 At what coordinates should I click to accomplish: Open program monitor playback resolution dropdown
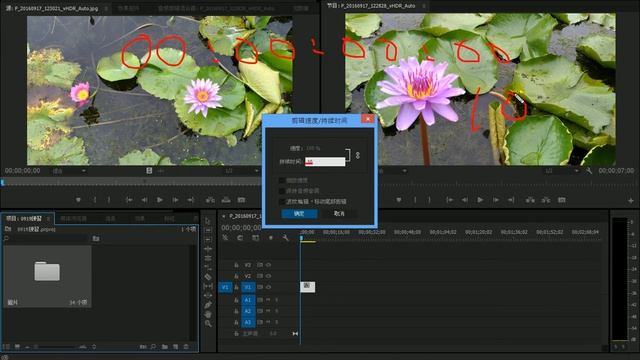click(561, 171)
